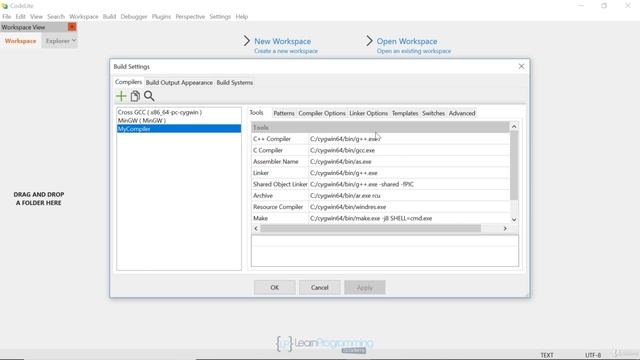This screenshot has height=360, width=640.
Task: Click the horizontal scroll right arrow
Action: (505, 229)
